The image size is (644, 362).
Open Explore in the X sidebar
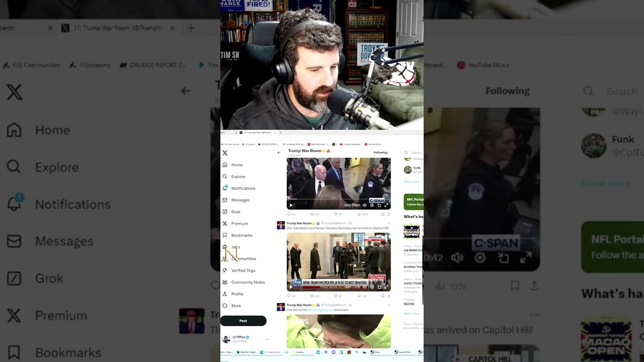click(x=234, y=176)
